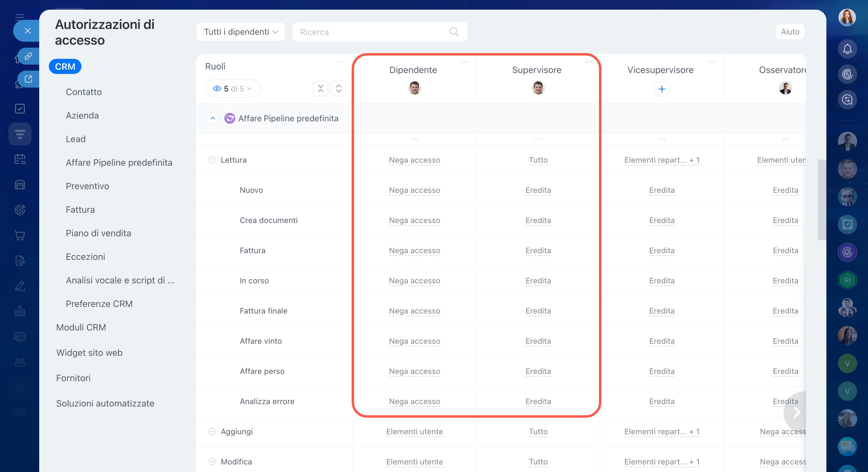Expand the Modifica permission row
The height and width of the screenshot is (472, 868).
click(x=212, y=461)
